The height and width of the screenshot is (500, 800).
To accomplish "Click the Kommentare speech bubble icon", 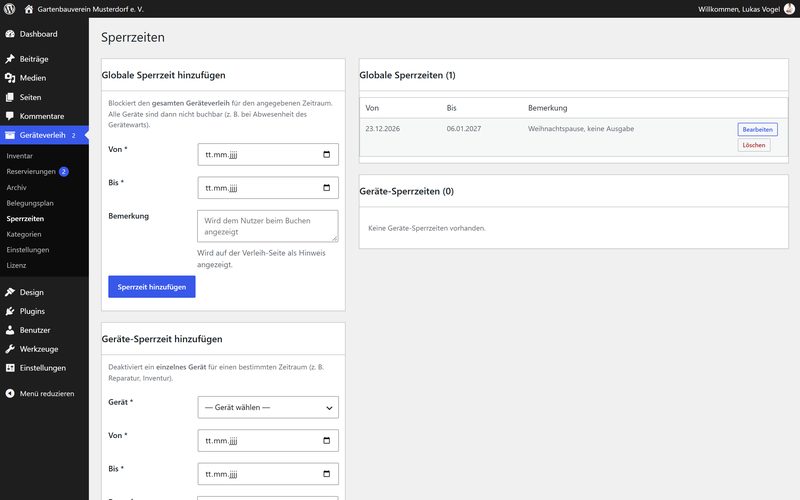I will [10, 116].
